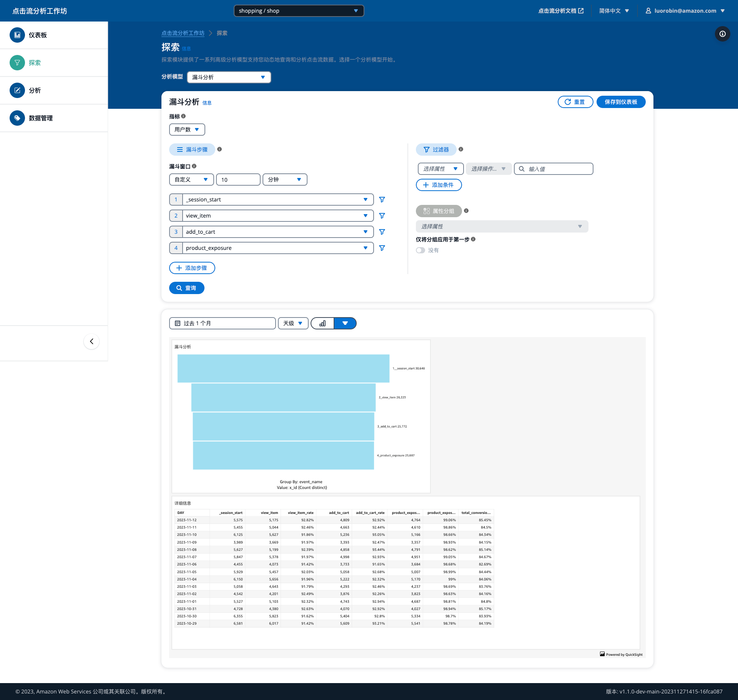The height and width of the screenshot is (700, 738).
Task: Open the 分析模型 漏斗分析 dropdown
Action: click(x=229, y=77)
